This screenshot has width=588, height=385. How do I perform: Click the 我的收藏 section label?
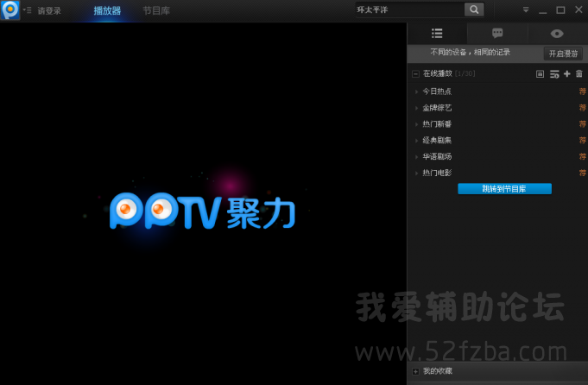(x=437, y=371)
